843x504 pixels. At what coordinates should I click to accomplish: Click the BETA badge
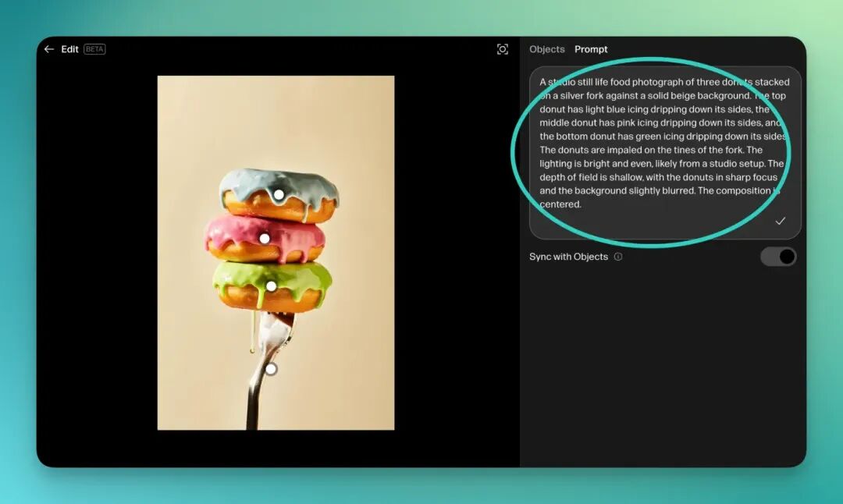point(94,49)
